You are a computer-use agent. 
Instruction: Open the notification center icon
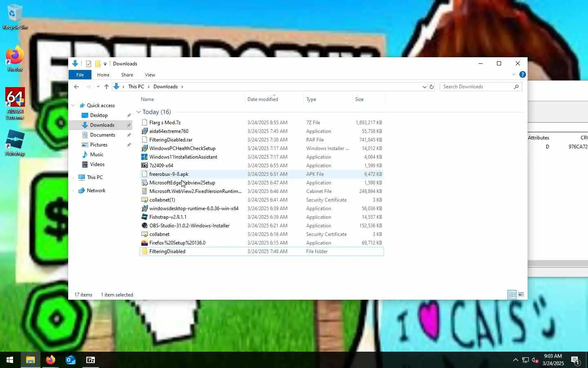[575, 360]
